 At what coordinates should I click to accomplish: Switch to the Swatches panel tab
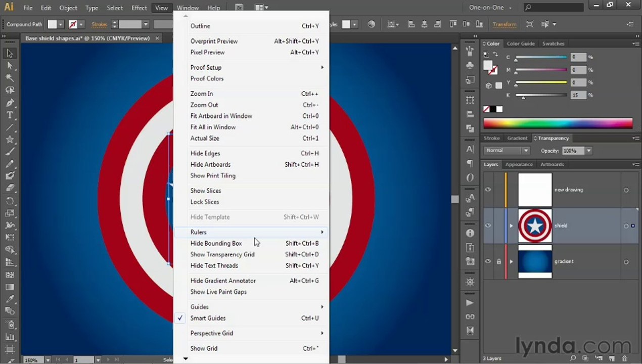tap(553, 43)
